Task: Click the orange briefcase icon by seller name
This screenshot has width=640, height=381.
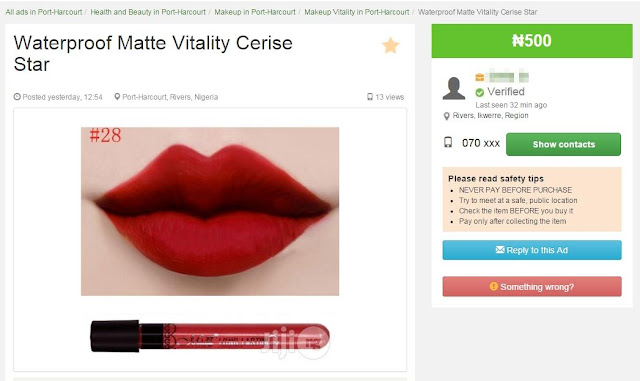Action: (480, 77)
